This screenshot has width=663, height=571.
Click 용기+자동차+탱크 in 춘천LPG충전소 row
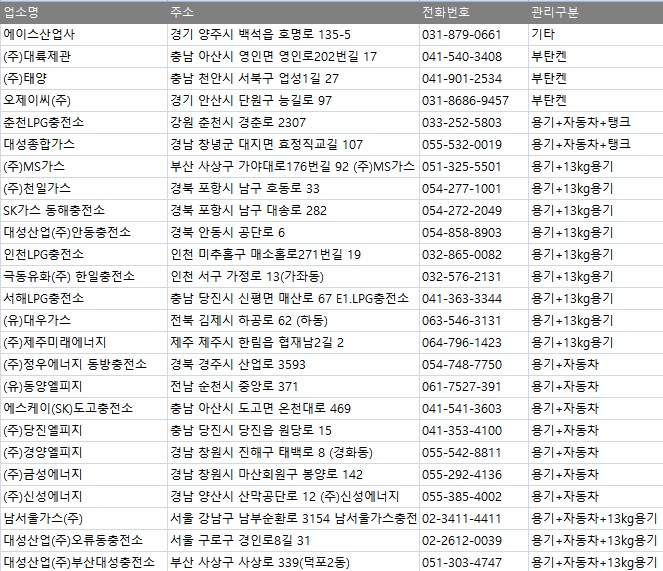pyautogui.click(x=581, y=123)
